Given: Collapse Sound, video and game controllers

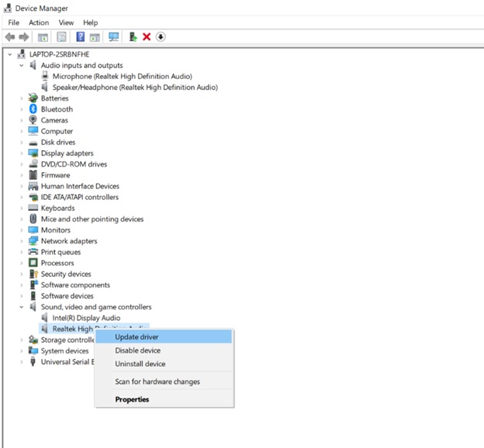Looking at the screenshot, I should 22,307.
